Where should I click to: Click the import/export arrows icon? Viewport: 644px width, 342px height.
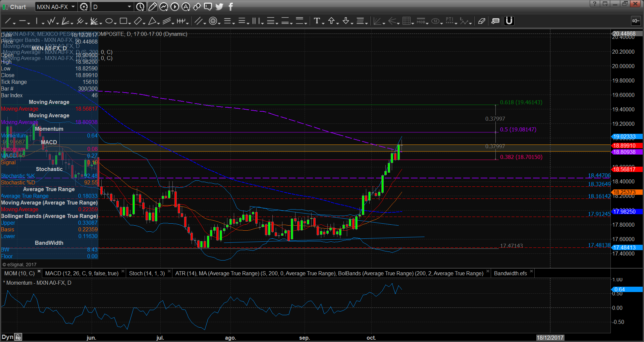click(x=197, y=7)
